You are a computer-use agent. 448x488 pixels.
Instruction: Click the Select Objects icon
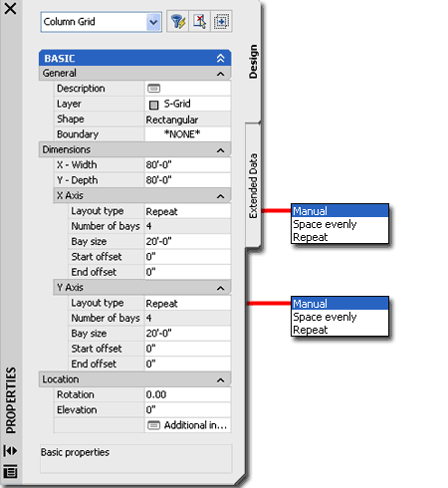coord(199,22)
